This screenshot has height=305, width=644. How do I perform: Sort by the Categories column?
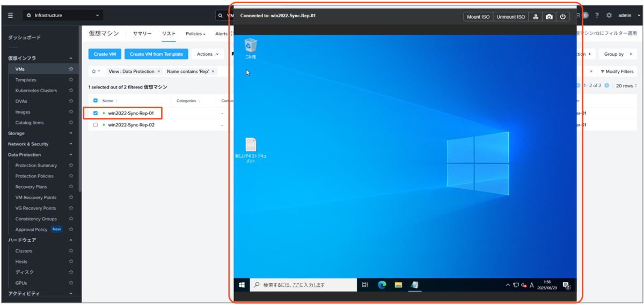coord(189,101)
